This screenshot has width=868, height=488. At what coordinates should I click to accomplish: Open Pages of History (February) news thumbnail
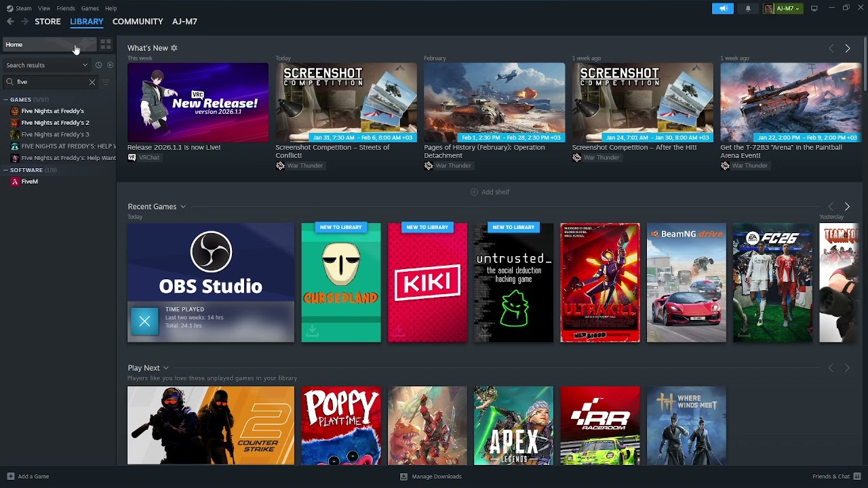(494, 102)
